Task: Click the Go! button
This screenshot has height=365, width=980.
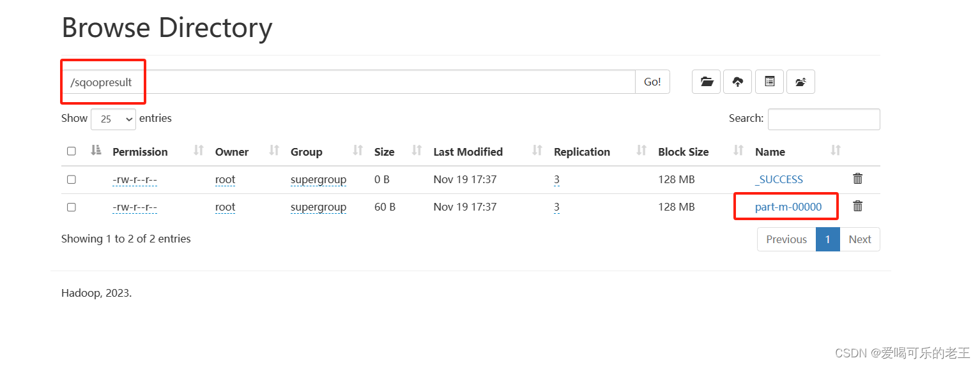Action: click(652, 82)
